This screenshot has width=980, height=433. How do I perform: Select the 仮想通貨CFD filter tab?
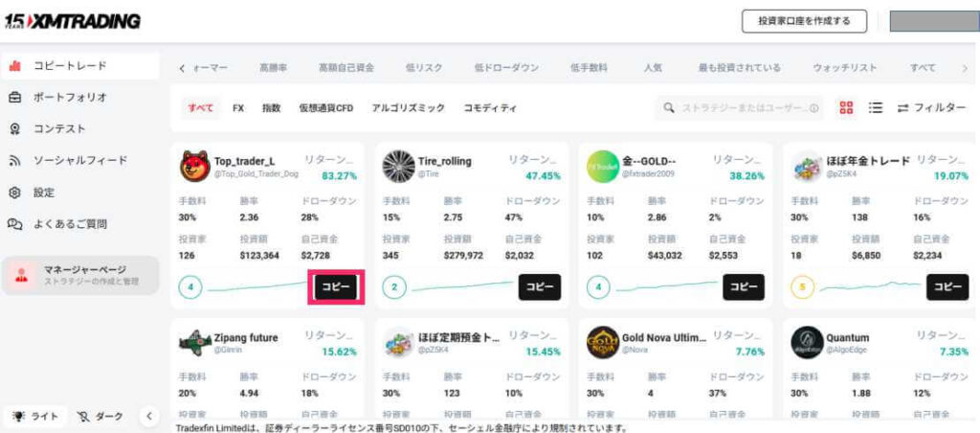325,108
